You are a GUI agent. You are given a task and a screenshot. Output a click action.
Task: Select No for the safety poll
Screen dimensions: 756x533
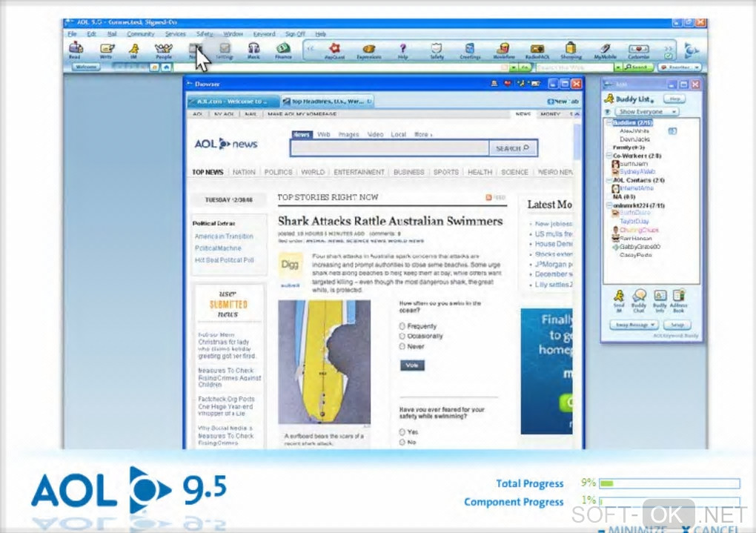tap(402, 443)
